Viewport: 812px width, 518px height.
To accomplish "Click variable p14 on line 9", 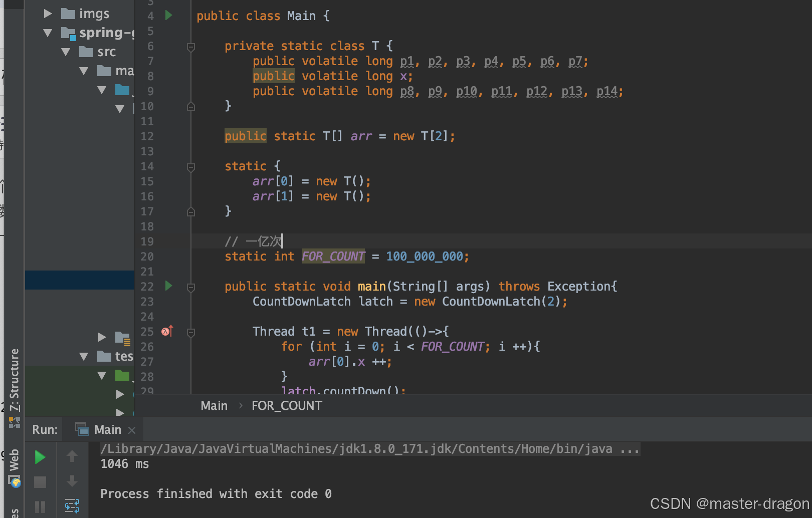I will tap(606, 91).
